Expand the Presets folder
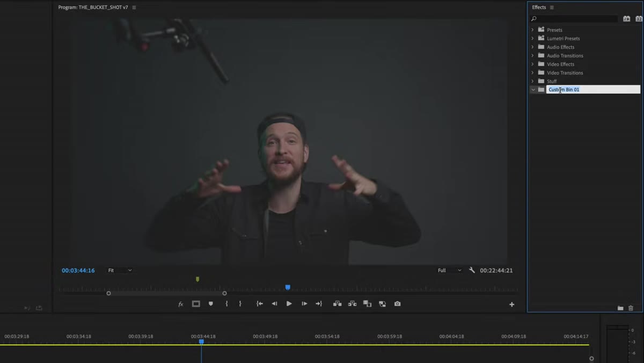The height and width of the screenshot is (363, 644). (532, 30)
